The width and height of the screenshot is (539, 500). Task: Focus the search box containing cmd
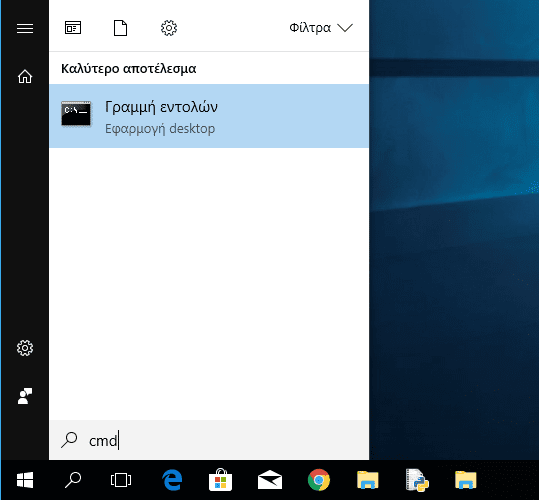tap(209, 440)
